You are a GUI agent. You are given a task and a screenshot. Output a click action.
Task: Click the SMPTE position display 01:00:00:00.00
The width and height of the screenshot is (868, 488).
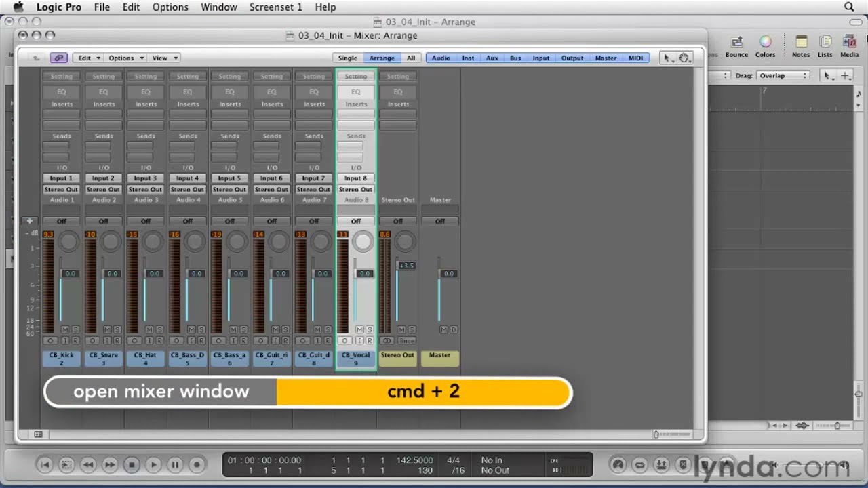tap(264, 460)
